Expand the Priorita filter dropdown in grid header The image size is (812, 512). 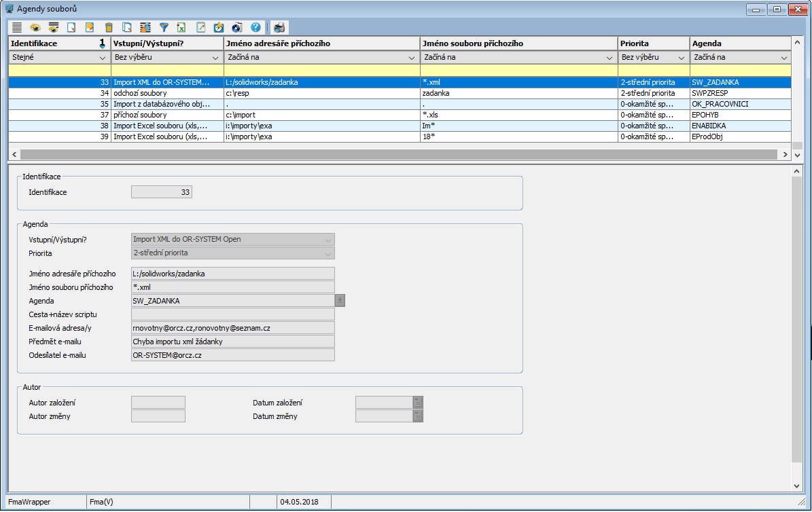[682, 58]
